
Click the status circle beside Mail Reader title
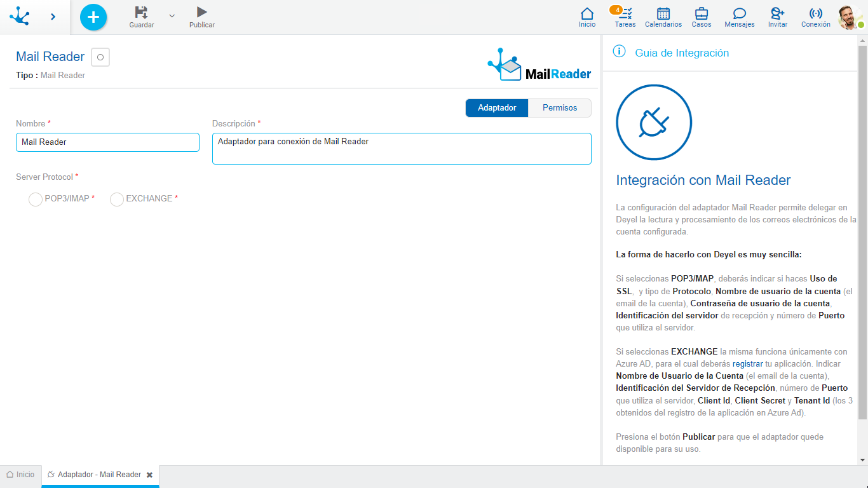(x=100, y=57)
